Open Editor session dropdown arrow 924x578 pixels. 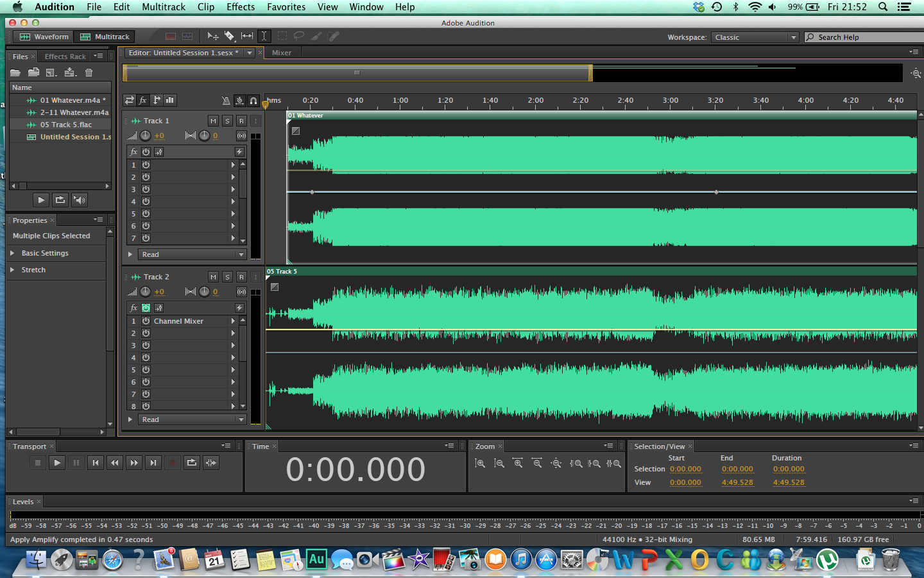(250, 53)
